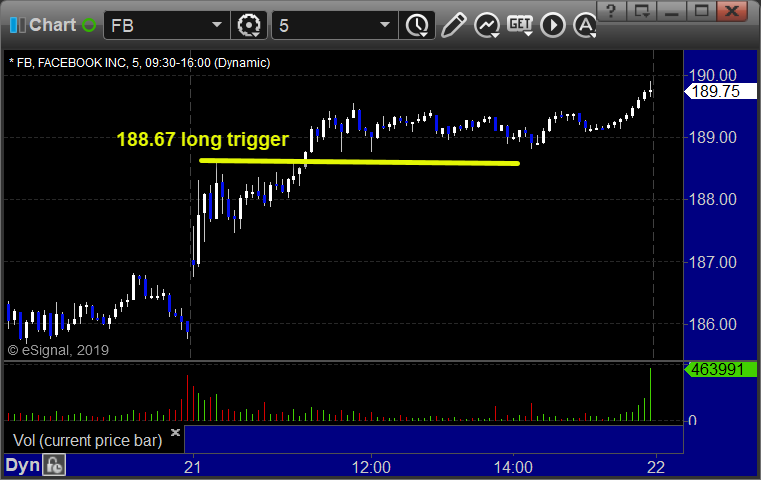Select the yellow trigger trend line
This screenshot has width=761, height=480.
click(359, 162)
